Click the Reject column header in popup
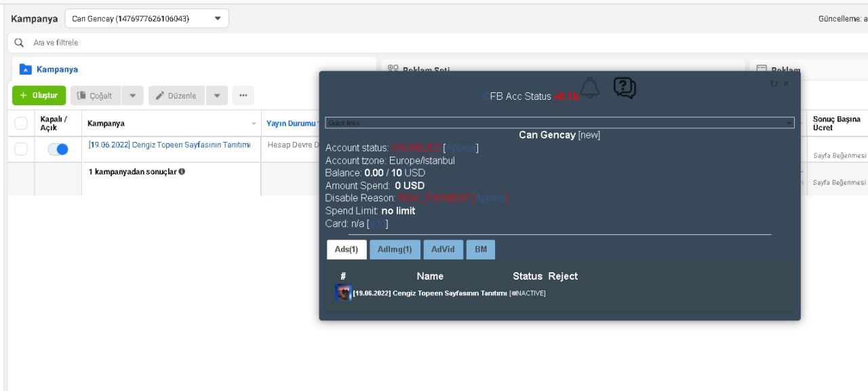 563,276
